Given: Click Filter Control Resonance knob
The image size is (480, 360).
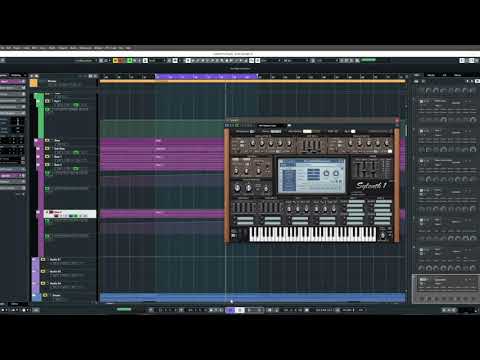Looking at the screenshot, I should (x=249, y=188).
